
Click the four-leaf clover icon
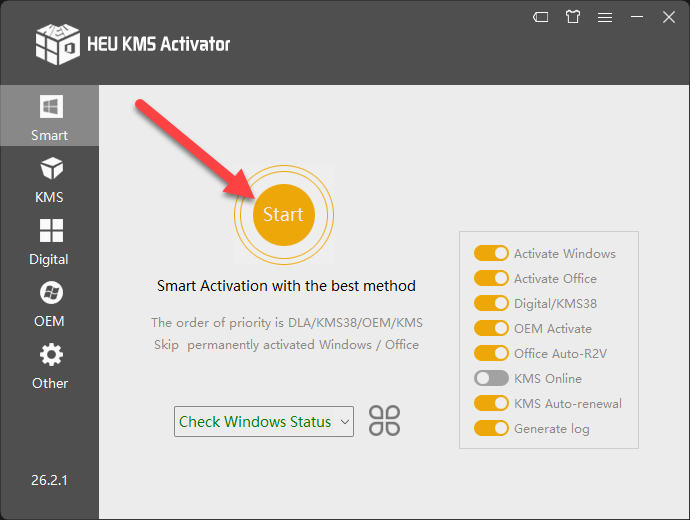coord(384,421)
